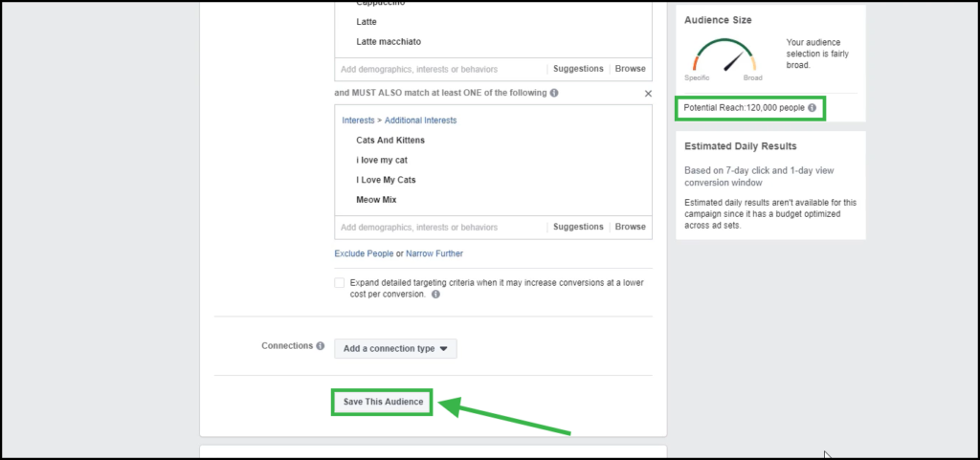Click the upper Add demographics input field
The image size is (980, 460).
pyautogui.click(x=440, y=69)
